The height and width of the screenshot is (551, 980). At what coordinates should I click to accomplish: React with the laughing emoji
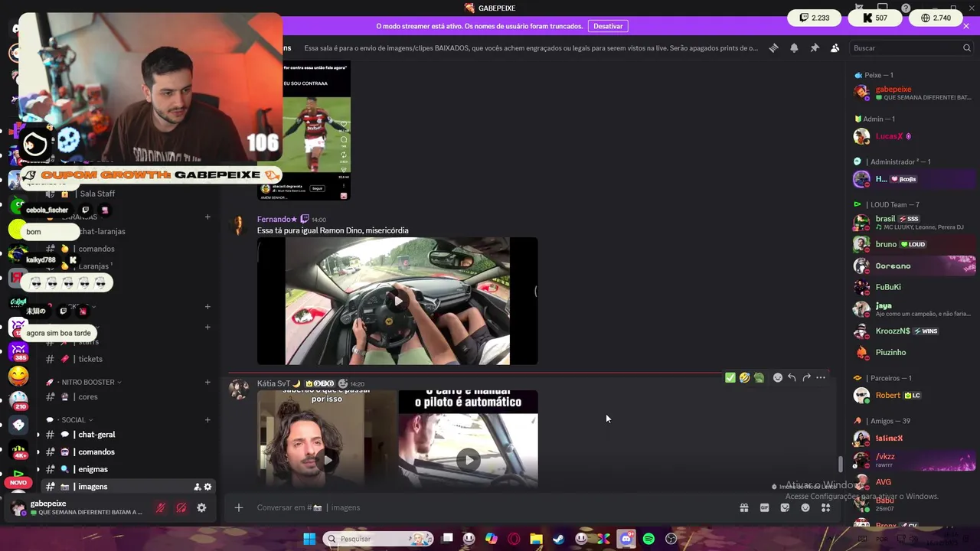coord(744,377)
